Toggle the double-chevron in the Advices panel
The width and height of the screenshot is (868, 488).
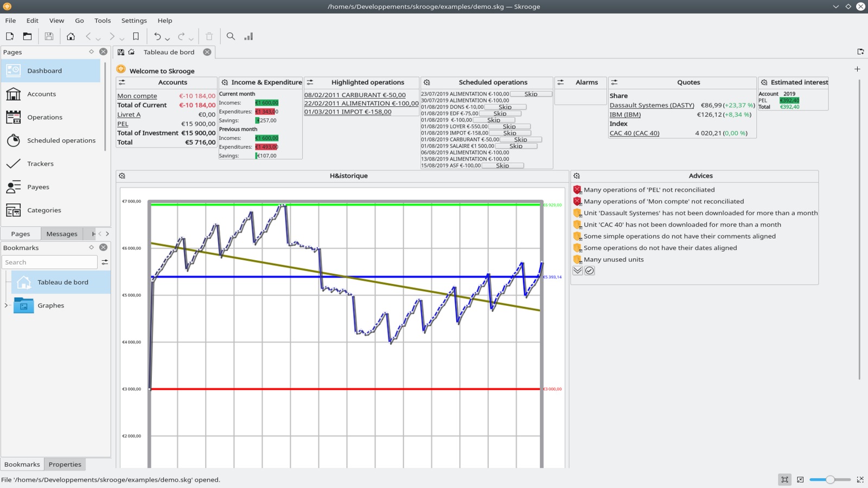coord(577,271)
